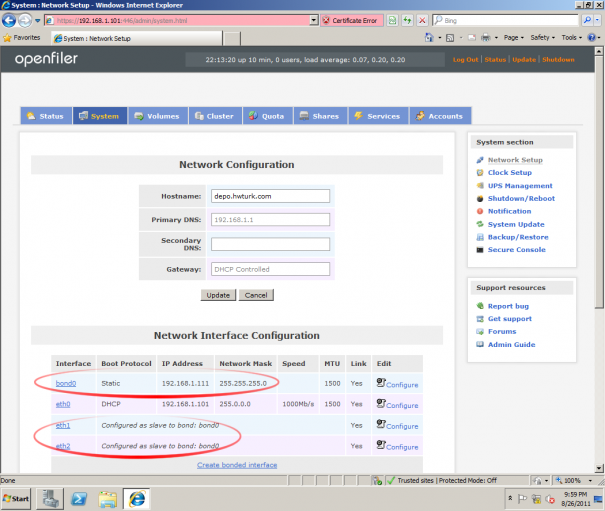Open the Page menu
Image resolution: width=605 pixels, height=511 pixels.
pyautogui.click(x=514, y=37)
